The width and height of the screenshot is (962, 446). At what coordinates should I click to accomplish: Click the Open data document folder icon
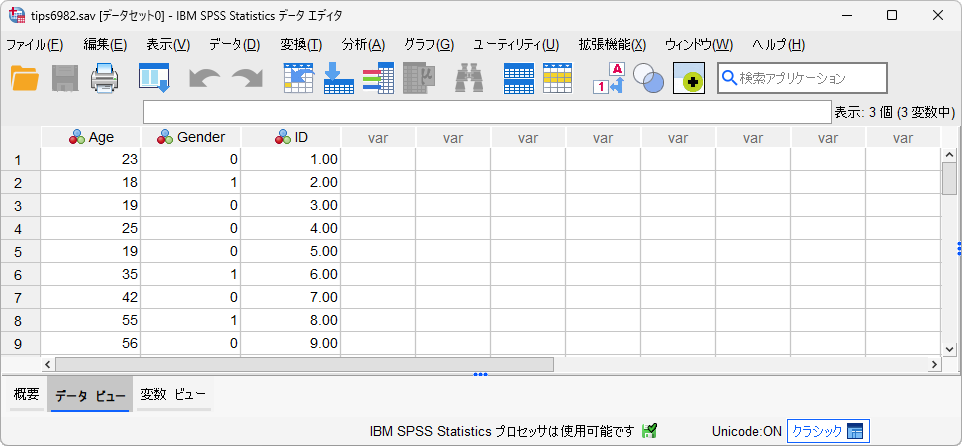pos(24,78)
